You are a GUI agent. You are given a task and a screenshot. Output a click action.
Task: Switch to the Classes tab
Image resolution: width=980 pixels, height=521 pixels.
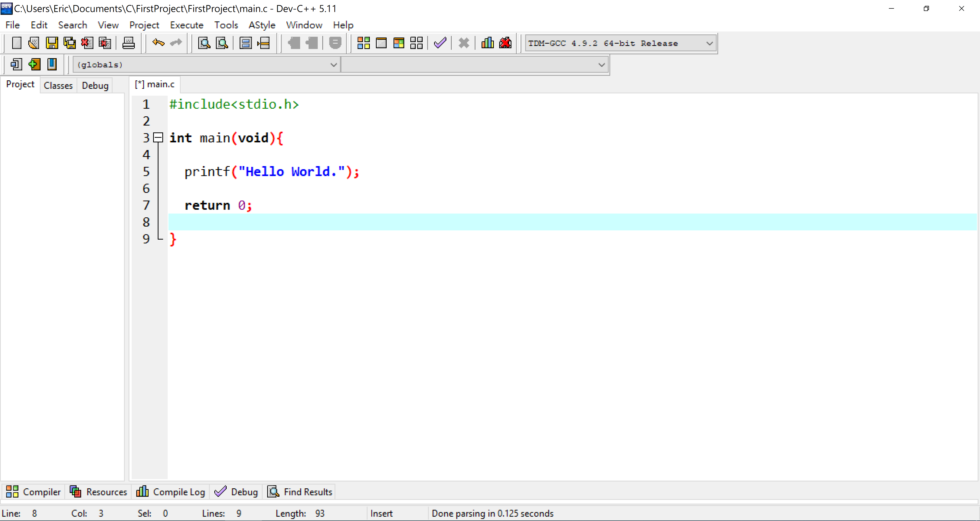(58, 85)
